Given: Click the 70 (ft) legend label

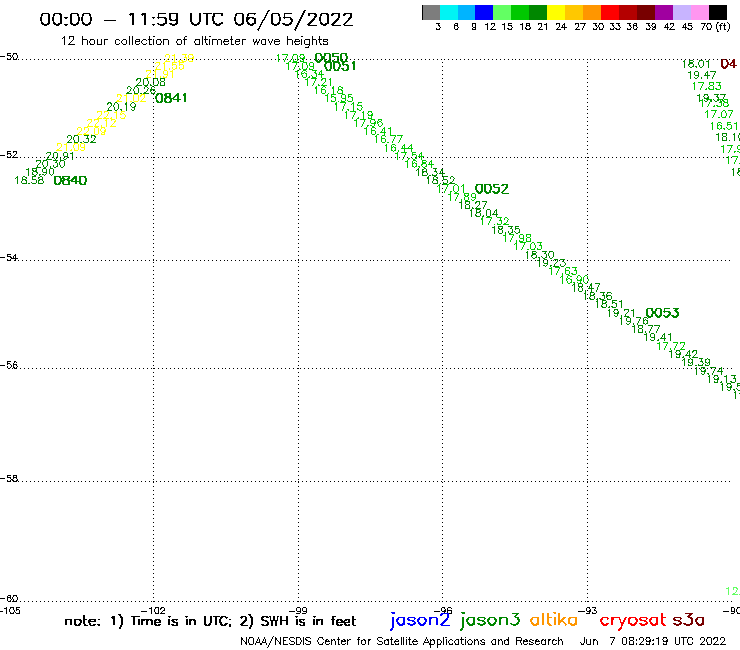Looking at the screenshot, I should coord(715,27).
